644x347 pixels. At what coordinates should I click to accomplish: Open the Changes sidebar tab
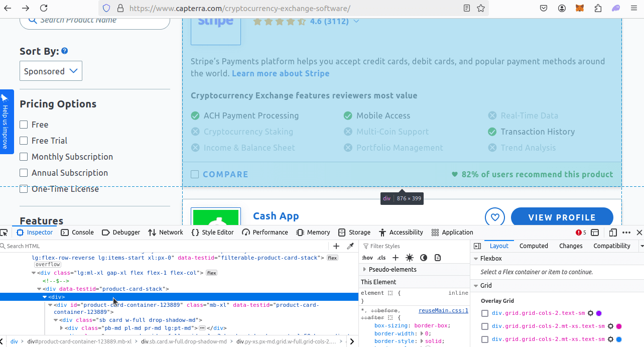(571, 246)
